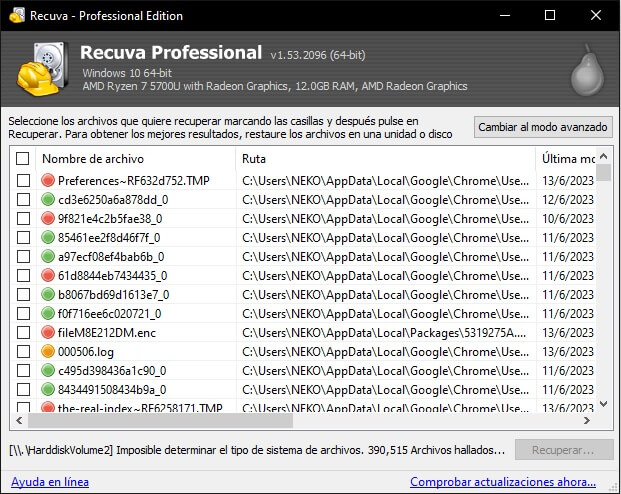621x494 pixels.
Task: Check the box for cd3e6250a6a878dd_0
Action: 23,200
